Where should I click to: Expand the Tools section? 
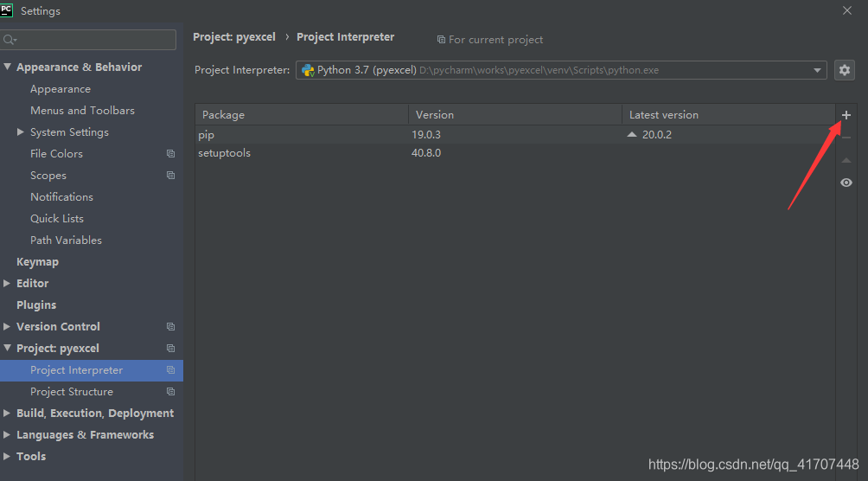7,456
